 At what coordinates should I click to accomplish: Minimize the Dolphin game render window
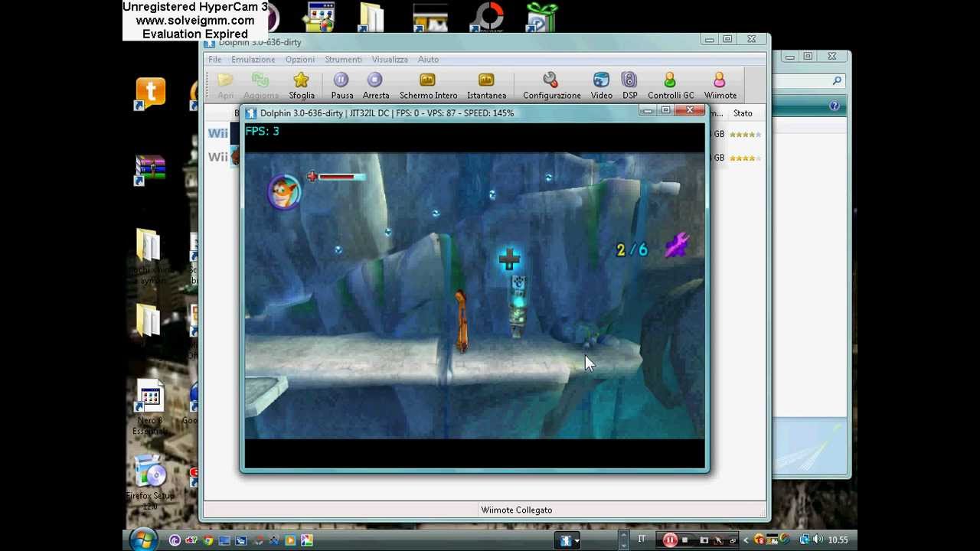point(648,111)
